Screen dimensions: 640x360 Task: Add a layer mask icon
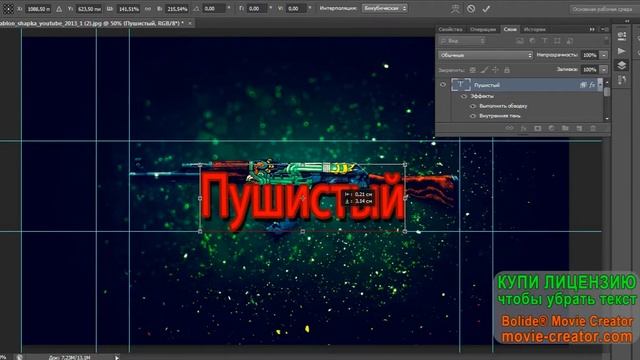click(x=538, y=128)
